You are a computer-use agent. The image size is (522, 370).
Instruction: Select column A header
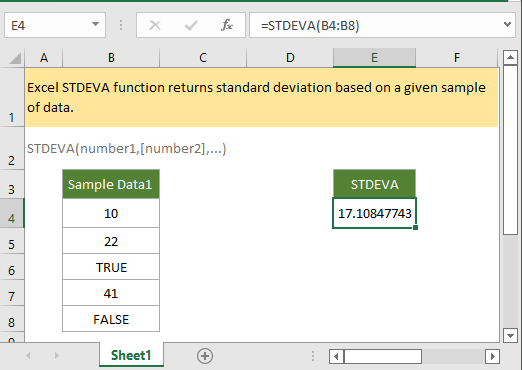pos(44,58)
